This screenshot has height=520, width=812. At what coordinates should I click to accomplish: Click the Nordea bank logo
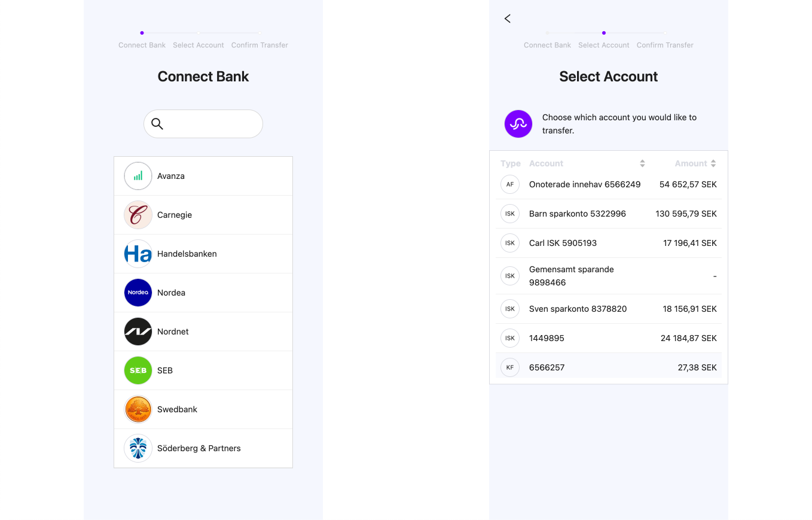[138, 293]
